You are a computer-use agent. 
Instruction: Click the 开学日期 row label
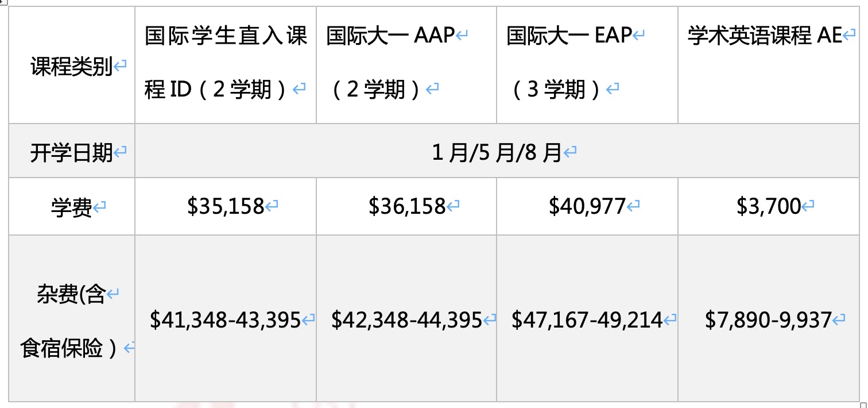71,153
